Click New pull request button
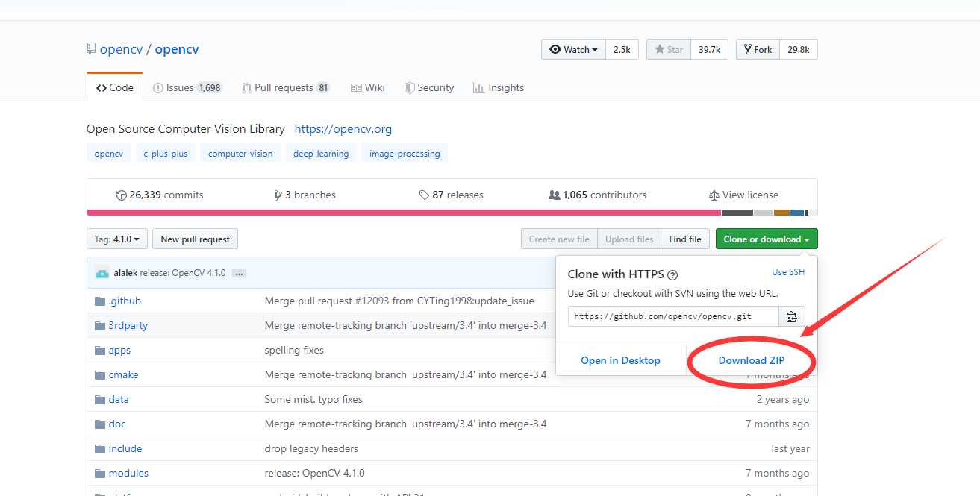This screenshot has width=980, height=496. (195, 239)
